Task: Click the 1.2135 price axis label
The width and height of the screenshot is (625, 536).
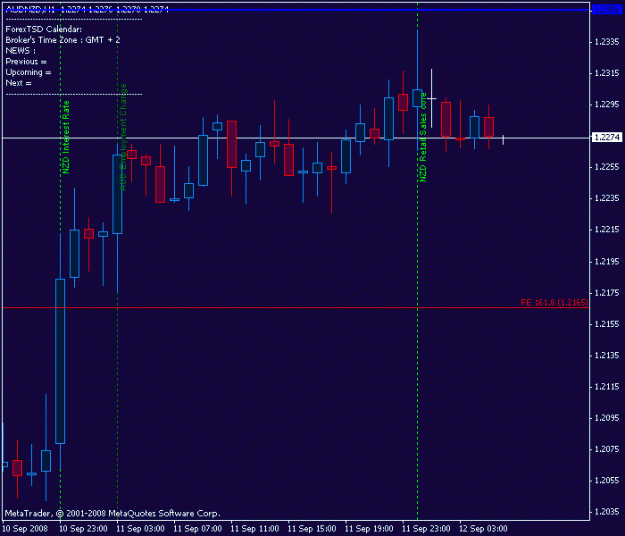Action: (x=607, y=355)
